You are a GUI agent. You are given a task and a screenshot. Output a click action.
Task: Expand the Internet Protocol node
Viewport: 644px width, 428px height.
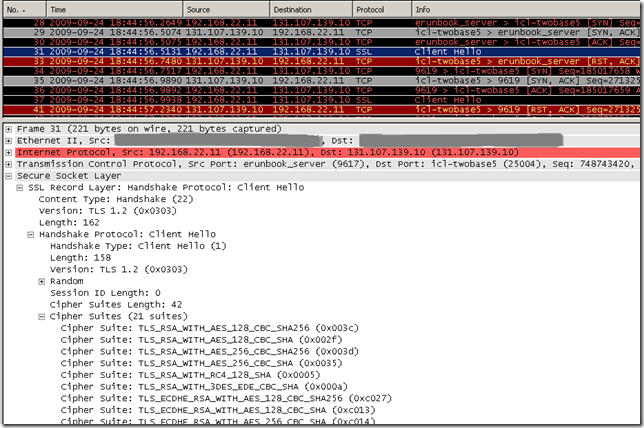tap(8, 152)
